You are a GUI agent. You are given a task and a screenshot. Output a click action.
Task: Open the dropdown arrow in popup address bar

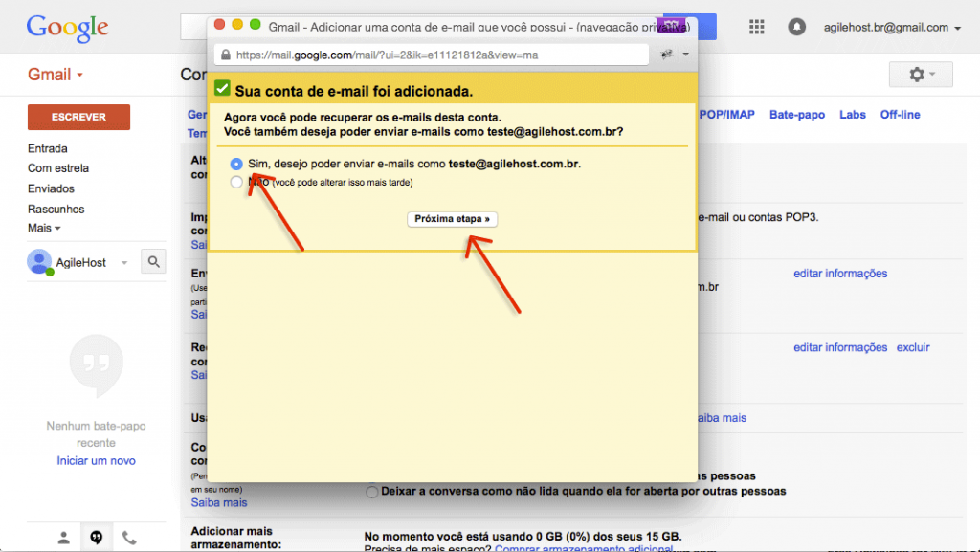click(x=685, y=55)
